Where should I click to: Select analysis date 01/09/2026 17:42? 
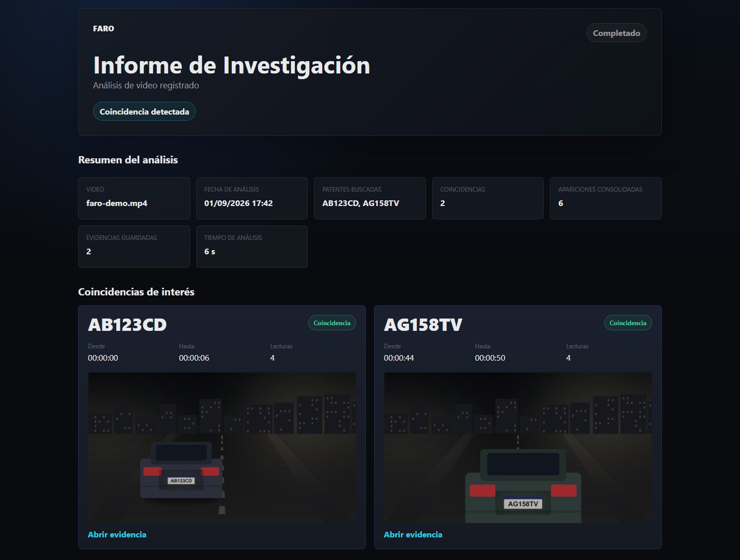238,203
